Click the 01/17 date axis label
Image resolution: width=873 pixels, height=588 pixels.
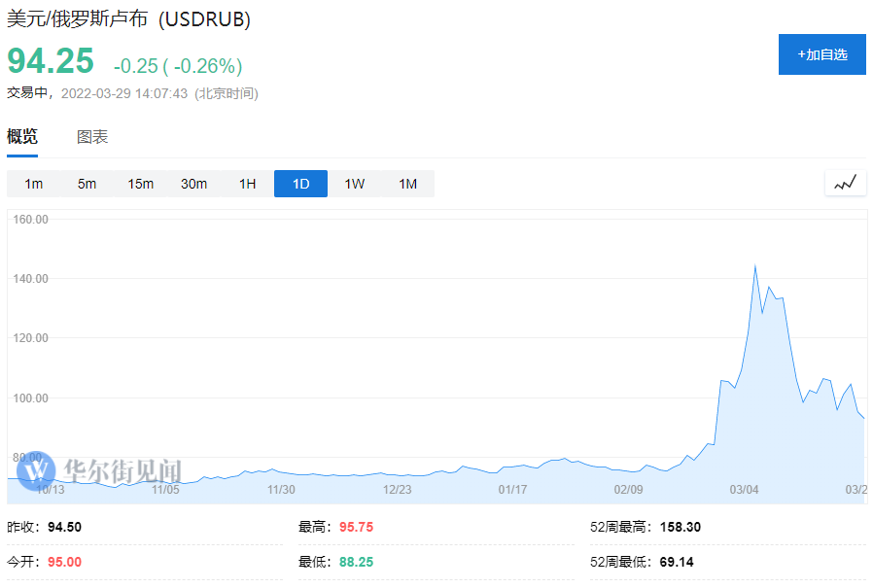click(512, 490)
